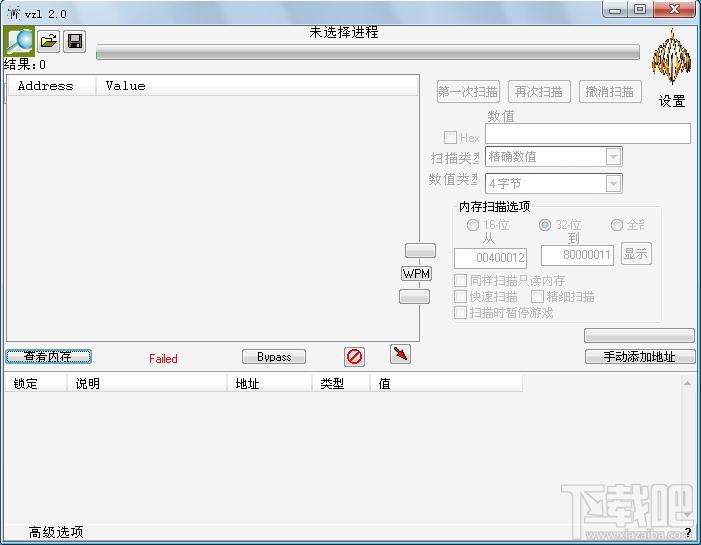This screenshot has height=545, width=701.
Task: Click the 撤消扫描 undo scan button
Action: click(x=610, y=92)
